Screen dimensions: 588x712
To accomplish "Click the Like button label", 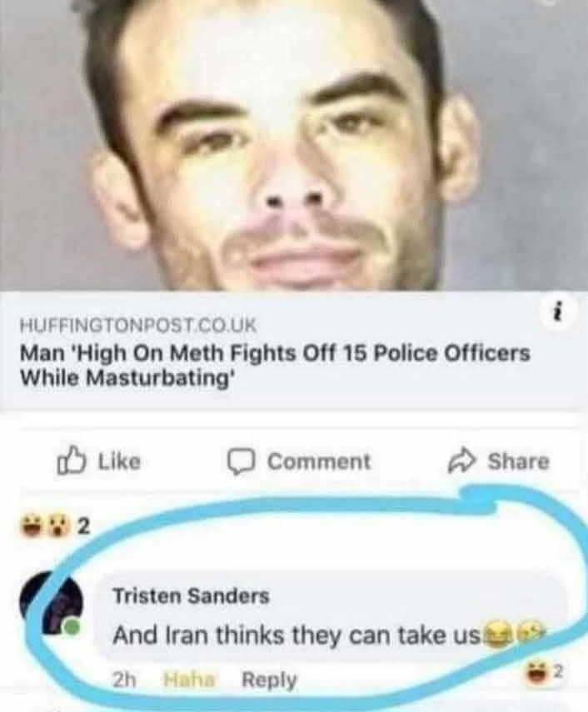I will [120, 461].
